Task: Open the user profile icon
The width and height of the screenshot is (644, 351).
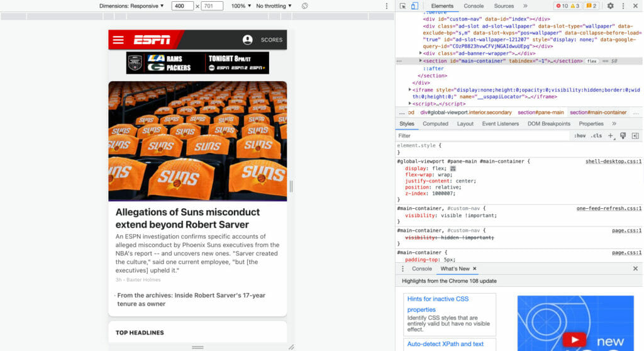Action: point(247,40)
